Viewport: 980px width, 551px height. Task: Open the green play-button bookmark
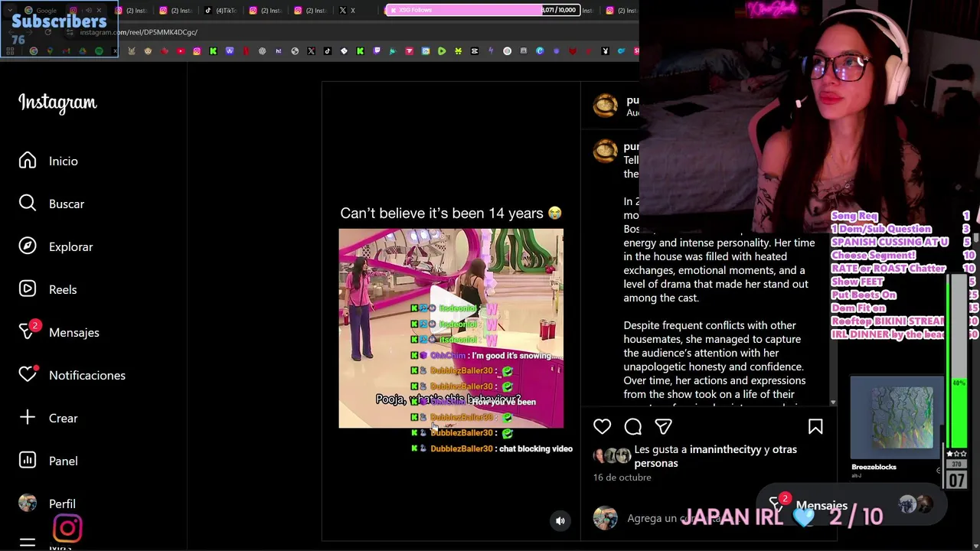pyautogui.click(x=442, y=51)
